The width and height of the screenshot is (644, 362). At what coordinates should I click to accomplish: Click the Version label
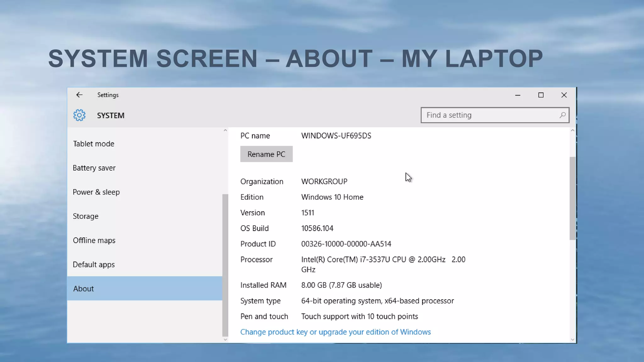click(253, 213)
